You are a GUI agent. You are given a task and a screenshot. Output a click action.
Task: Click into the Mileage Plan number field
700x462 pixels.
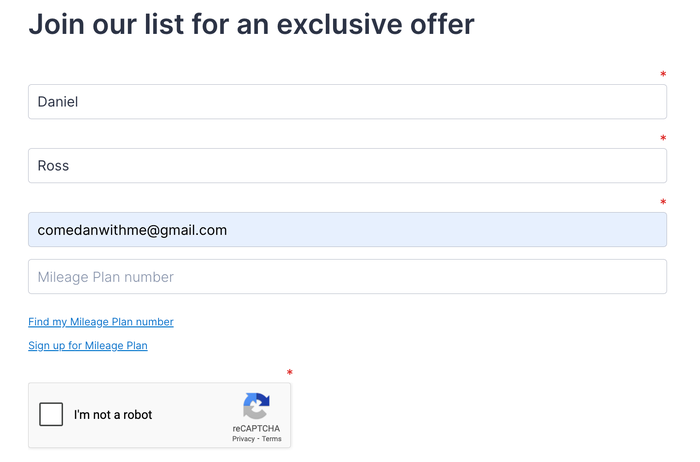347,277
